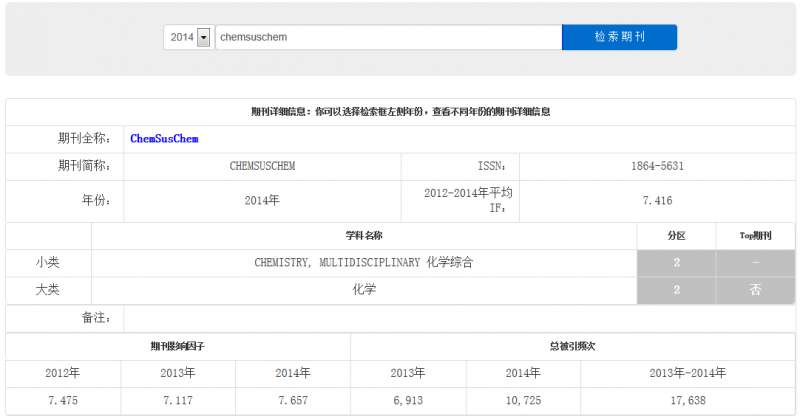Click CHEMISTRY, MULTIDISCIPLINARY 化学综合 subject
This screenshot has width=800, height=419.
(x=364, y=263)
